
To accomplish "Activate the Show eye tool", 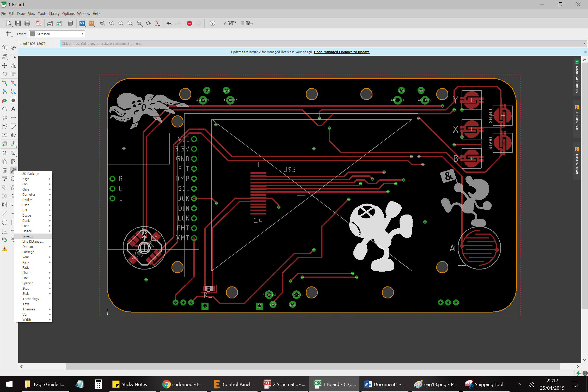I will 13,48.
